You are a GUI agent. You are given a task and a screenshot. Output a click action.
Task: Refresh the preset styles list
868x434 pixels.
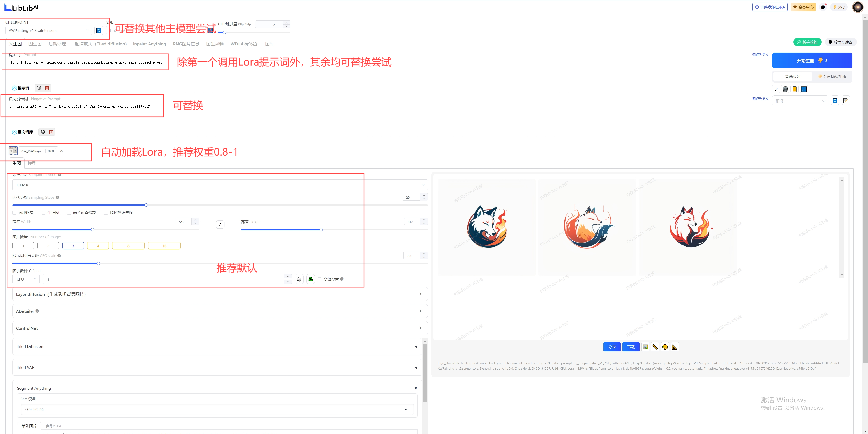[x=835, y=101]
